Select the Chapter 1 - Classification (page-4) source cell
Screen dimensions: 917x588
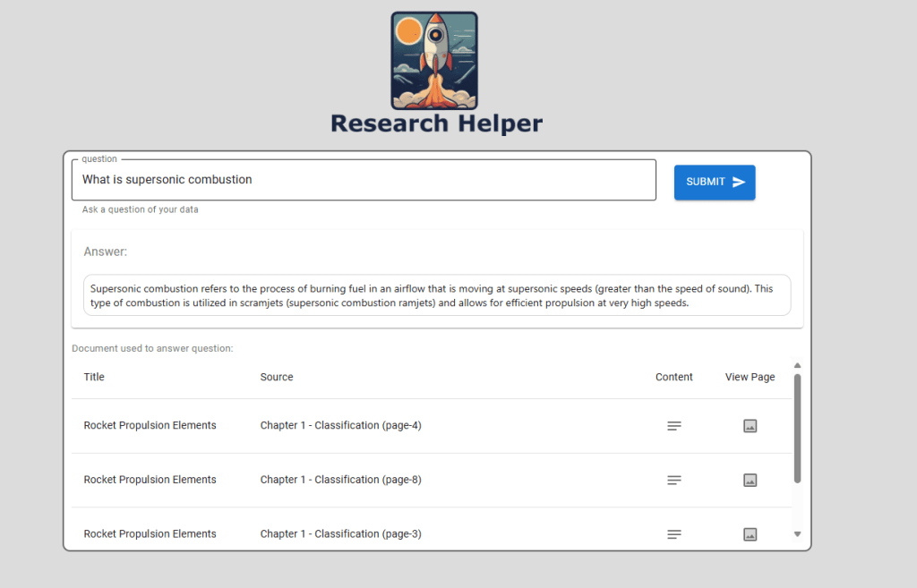point(340,426)
